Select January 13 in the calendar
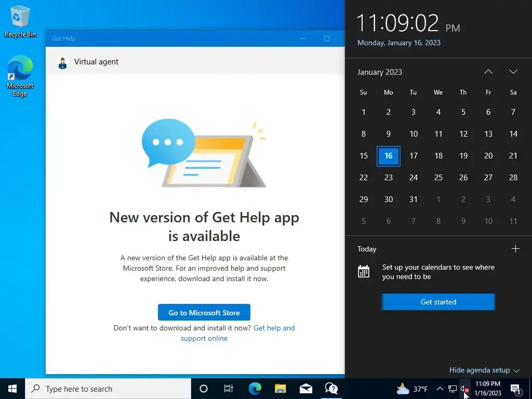Image resolution: width=532 pixels, height=399 pixels. point(488,134)
